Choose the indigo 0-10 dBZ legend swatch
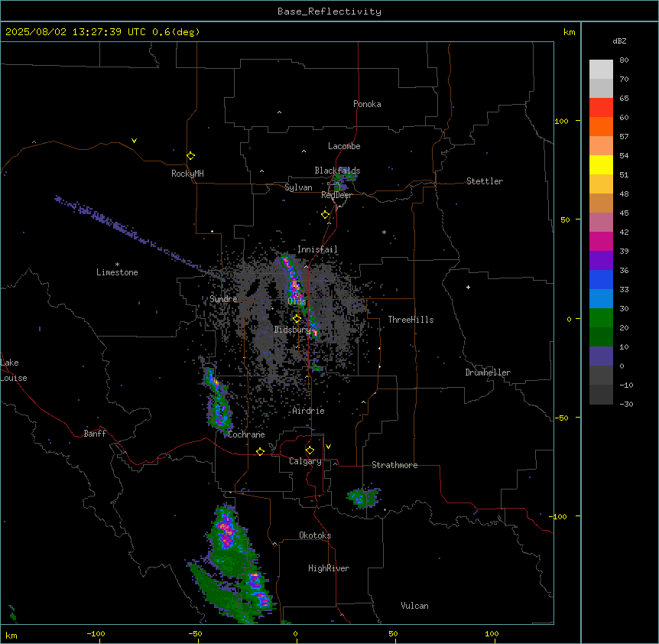Screen dimensions: 659x644 [x=601, y=356]
